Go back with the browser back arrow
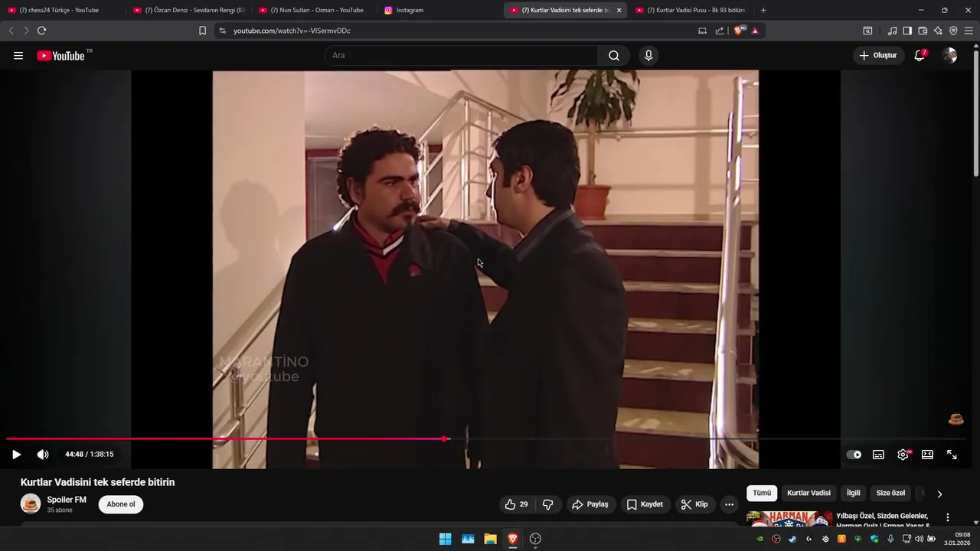This screenshot has height=551, width=980. point(11,31)
